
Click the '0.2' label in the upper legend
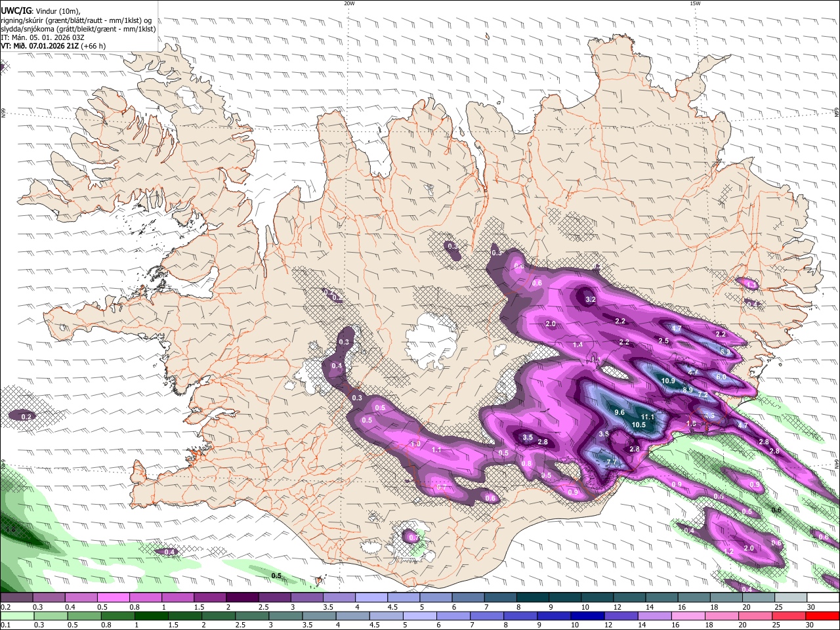(5, 607)
